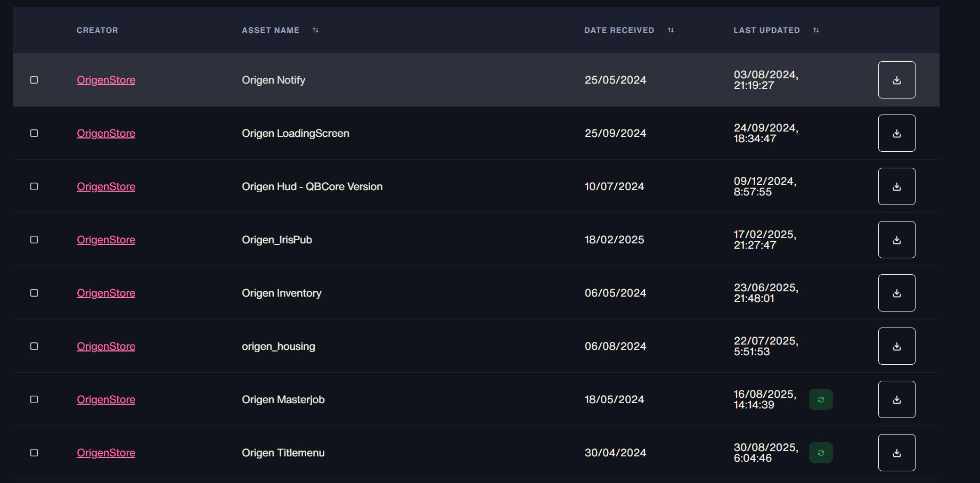Select the origen_housing row checkbox
Screen dimensions: 980x483
click(34, 346)
